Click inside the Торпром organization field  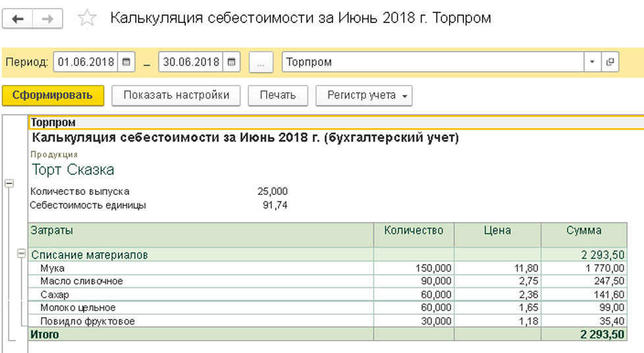tap(432, 63)
